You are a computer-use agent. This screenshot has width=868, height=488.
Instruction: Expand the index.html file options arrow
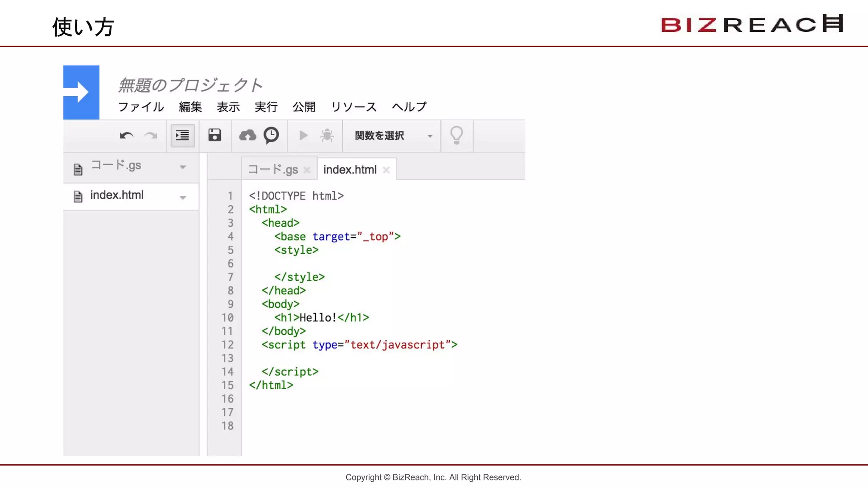pyautogui.click(x=183, y=198)
